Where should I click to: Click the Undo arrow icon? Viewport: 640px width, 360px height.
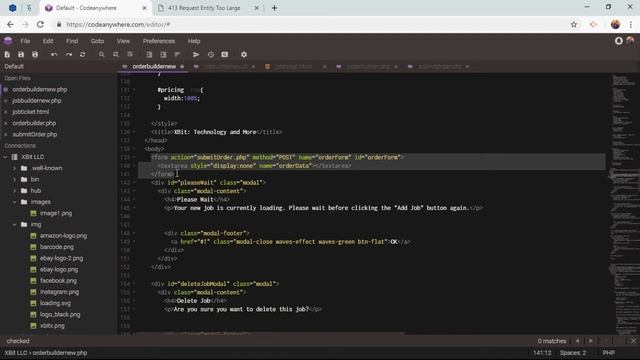[x=54, y=54]
